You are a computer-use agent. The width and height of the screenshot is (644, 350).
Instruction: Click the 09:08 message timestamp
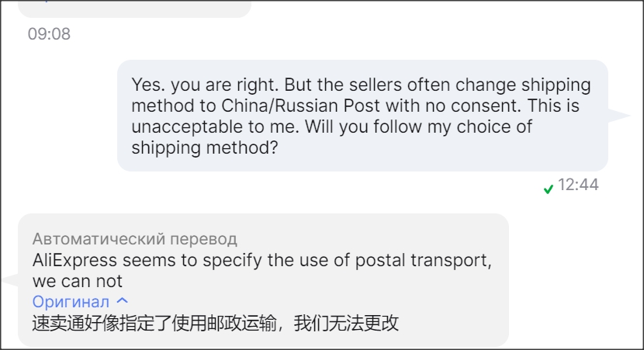(x=49, y=35)
